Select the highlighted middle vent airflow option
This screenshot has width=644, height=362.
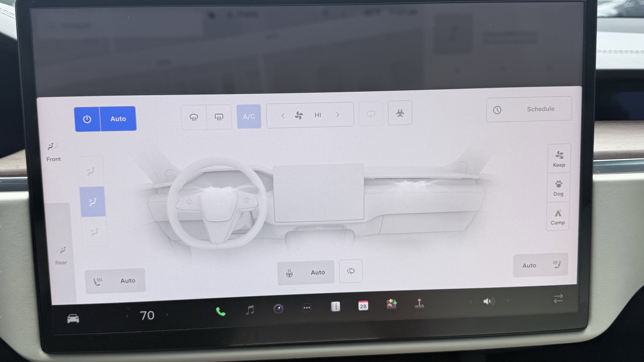pos(93,202)
